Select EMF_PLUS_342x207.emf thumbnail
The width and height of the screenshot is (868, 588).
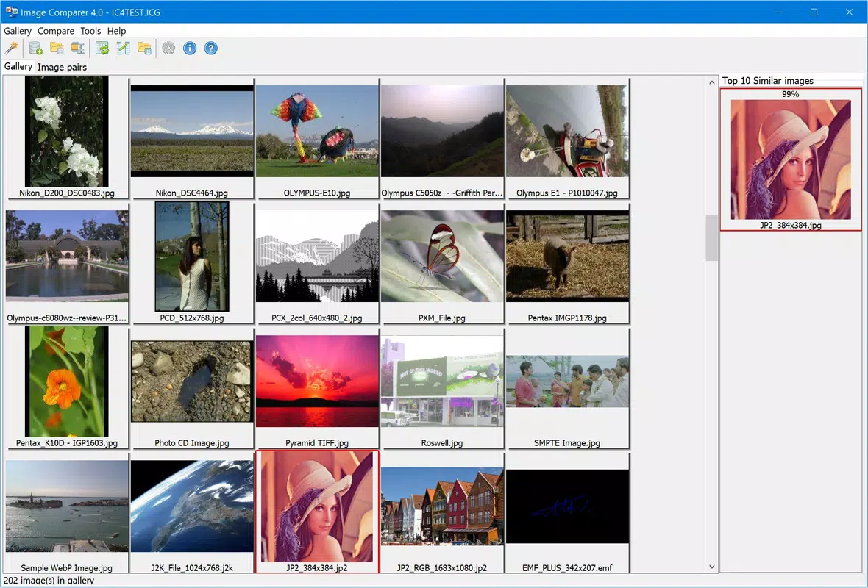pyautogui.click(x=567, y=506)
